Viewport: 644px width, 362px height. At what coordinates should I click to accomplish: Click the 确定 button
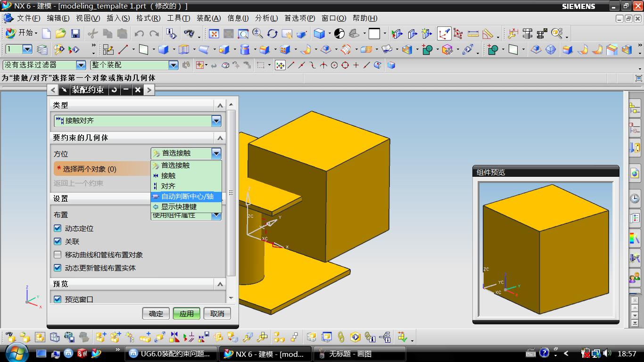(156, 313)
